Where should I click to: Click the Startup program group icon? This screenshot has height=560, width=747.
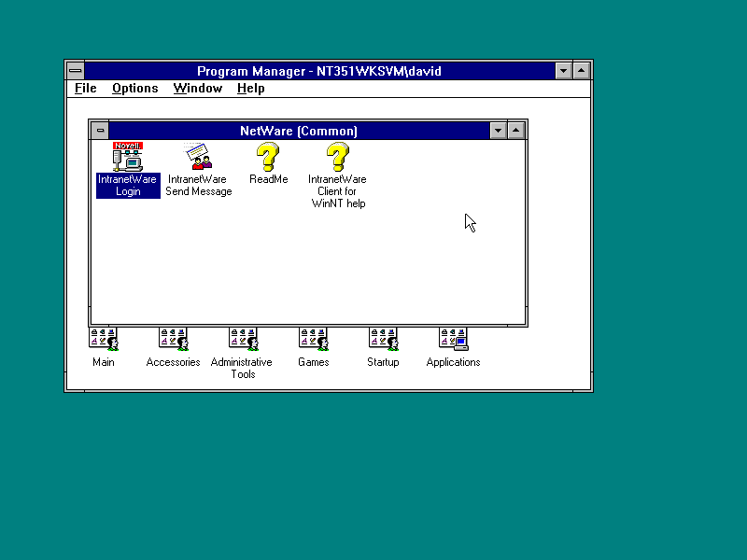(x=384, y=339)
